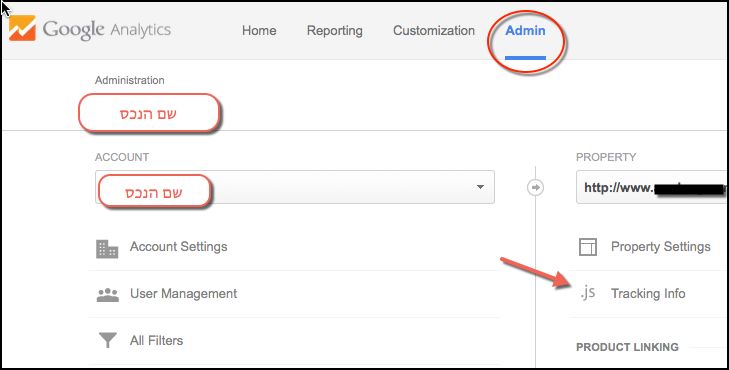Click the Property Settings layout icon
This screenshot has height=370, width=729.
(x=588, y=247)
